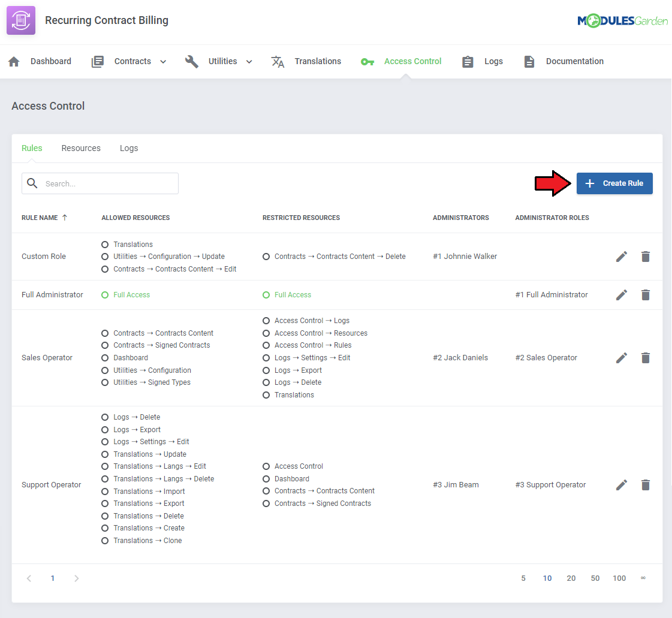Sort by the Rule Name column header
Image resolution: width=672 pixels, height=618 pixels.
click(40, 218)
